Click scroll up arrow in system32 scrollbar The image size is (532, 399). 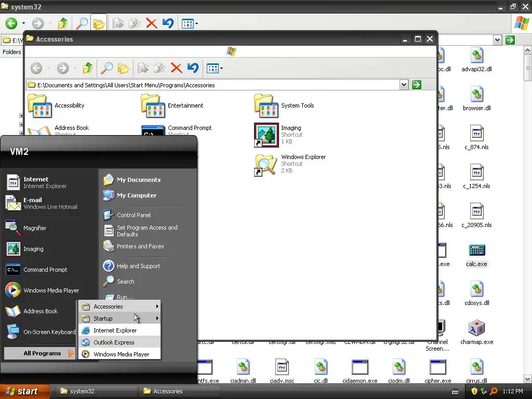(528, 50)
